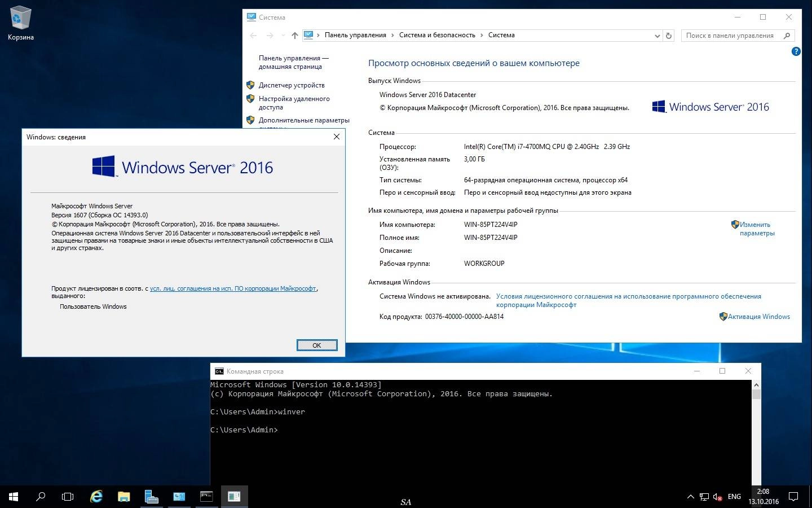
Task: Refresh the System control panel page
Action: coord(669,36)
